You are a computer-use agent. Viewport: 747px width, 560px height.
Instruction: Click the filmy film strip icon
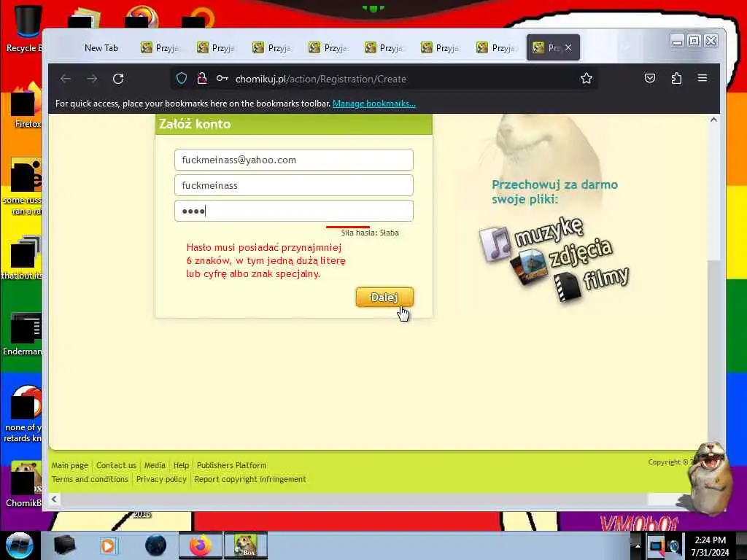click(568, 287)
